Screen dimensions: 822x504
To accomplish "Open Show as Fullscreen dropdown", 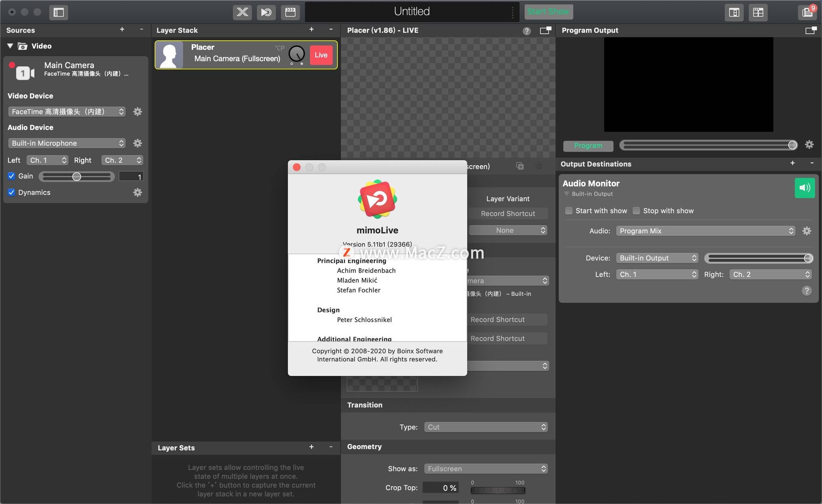I will click(x=486, y=468).
